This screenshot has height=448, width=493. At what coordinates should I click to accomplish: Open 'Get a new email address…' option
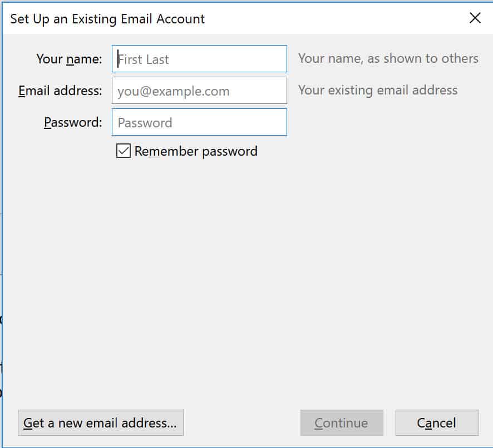click(x=101, y=422)
